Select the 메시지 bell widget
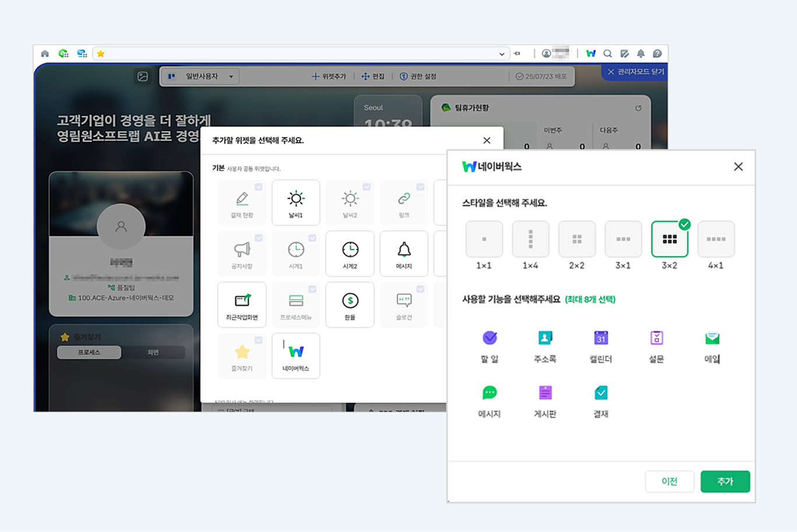797x532 pixels. [404, 253]
